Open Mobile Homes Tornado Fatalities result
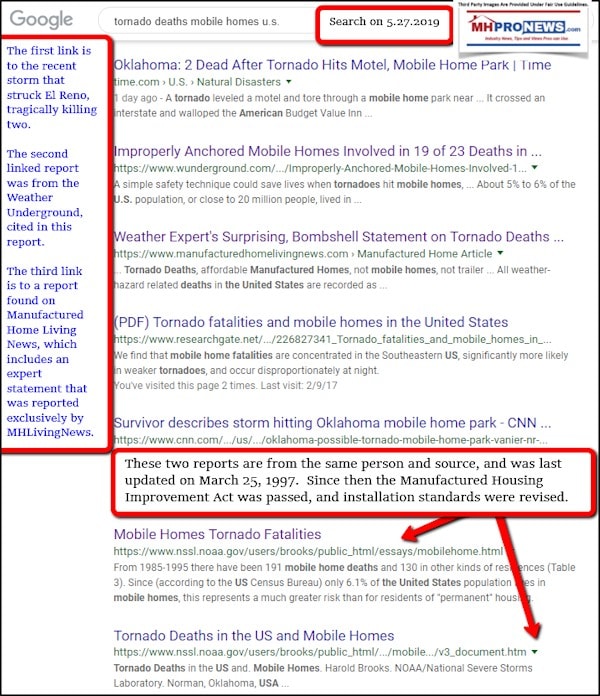Screen dimensions: 600x696 click(217, 534)
